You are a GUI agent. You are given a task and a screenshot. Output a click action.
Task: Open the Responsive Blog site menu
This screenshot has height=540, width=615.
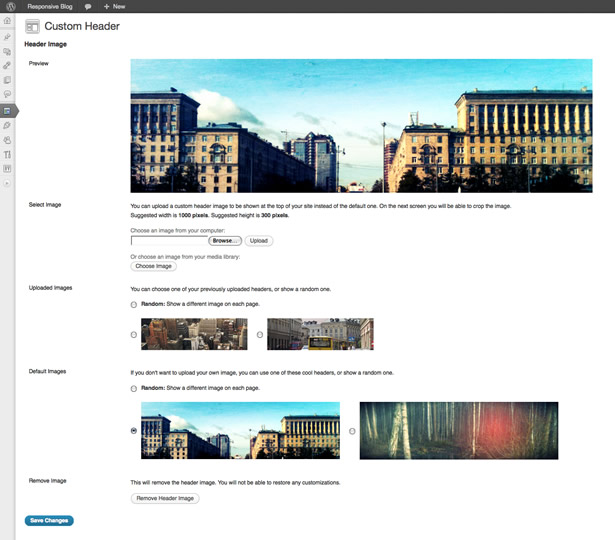[50, 6]
